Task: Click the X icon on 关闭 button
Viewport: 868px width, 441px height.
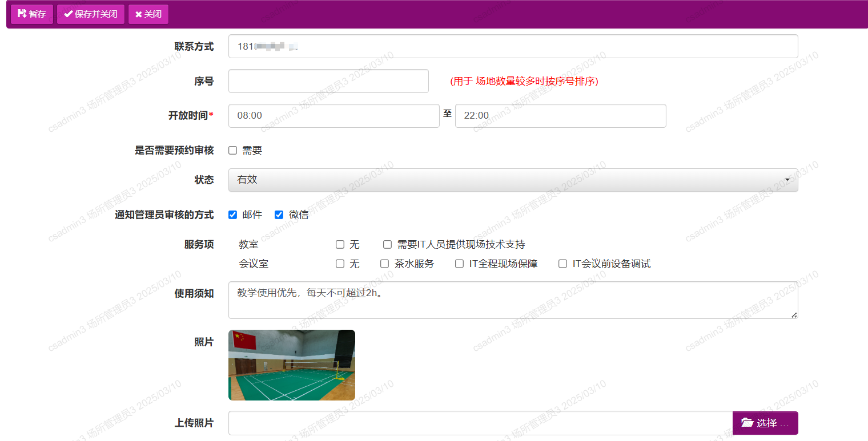Action: 137,14
